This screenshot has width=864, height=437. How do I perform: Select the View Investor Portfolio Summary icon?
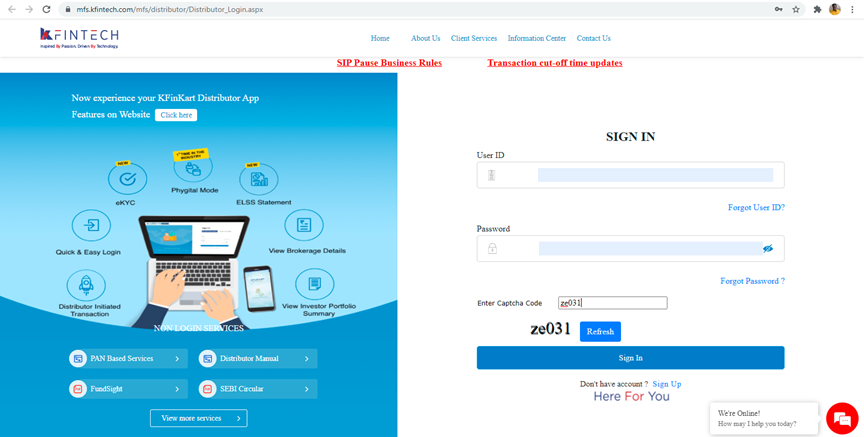coord(315,284)
